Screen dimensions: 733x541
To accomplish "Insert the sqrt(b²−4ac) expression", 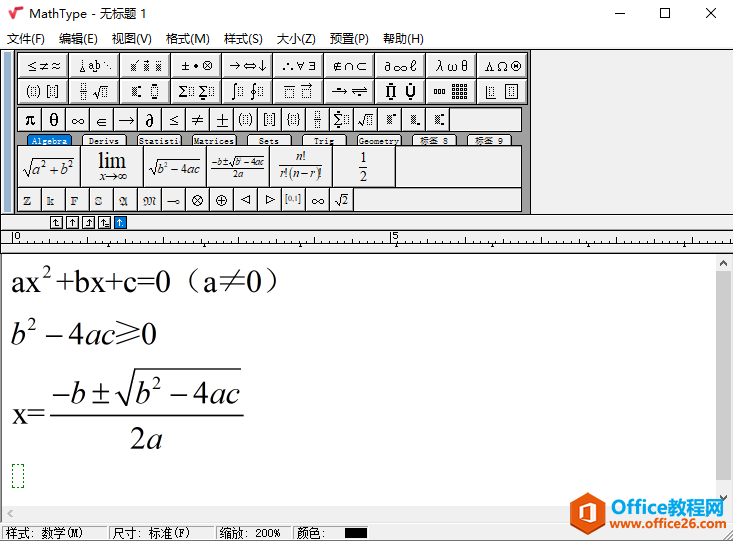I will point(175,166).
